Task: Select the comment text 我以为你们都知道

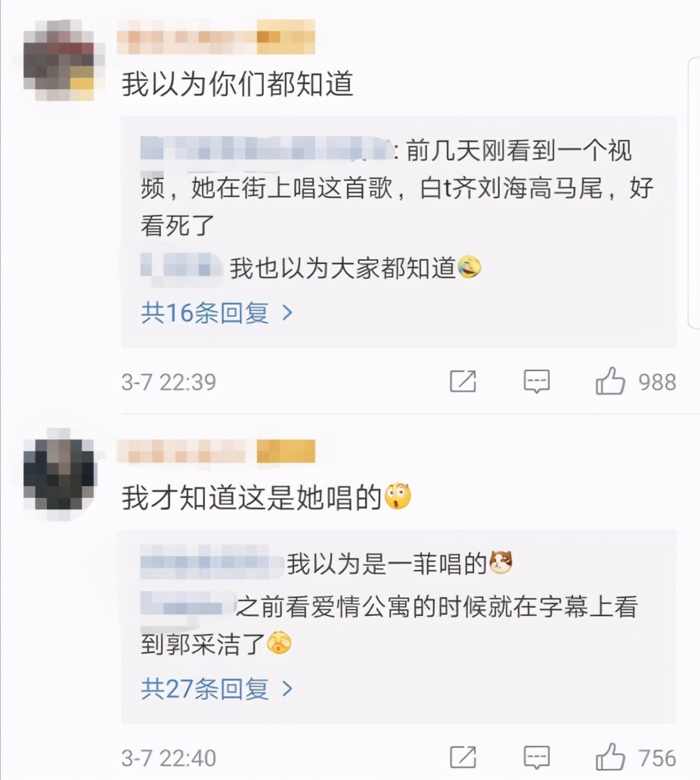Action: point(237,84)
